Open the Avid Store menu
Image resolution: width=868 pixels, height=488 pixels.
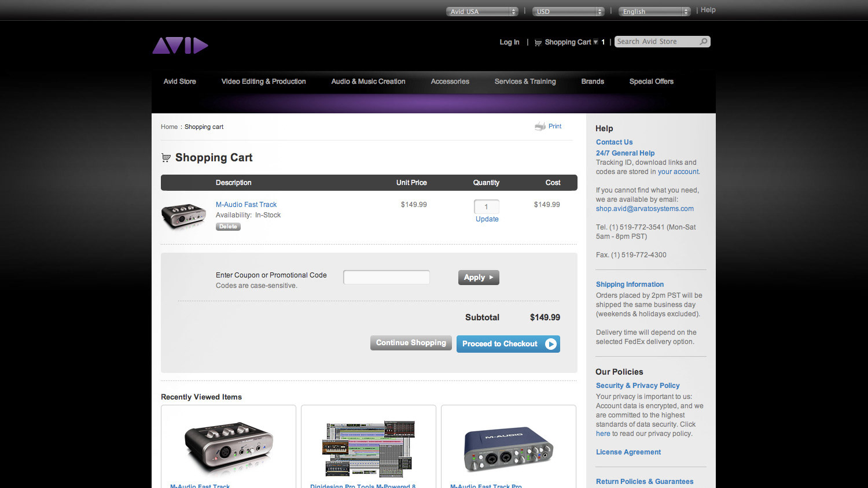179,82
